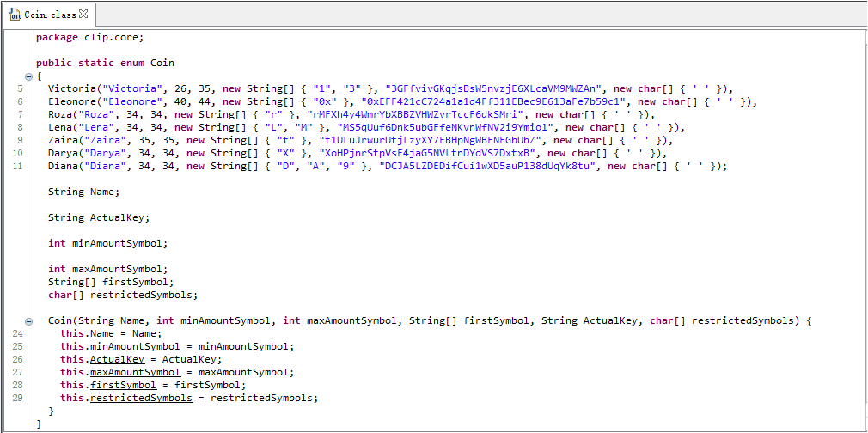Click the "X" prefix string in Darya row
This screenshot has height=433, width=868.
click(x=285, y=153)
